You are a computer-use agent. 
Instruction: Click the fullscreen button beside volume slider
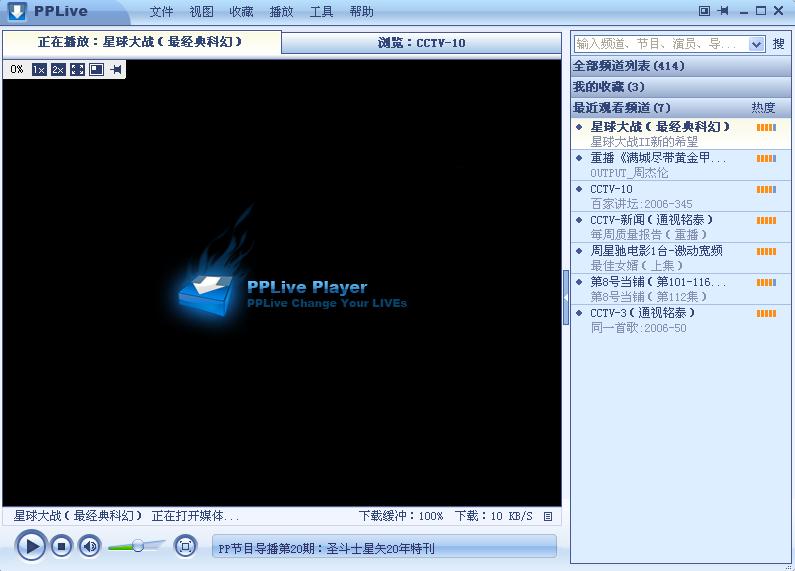coord(185,546)
